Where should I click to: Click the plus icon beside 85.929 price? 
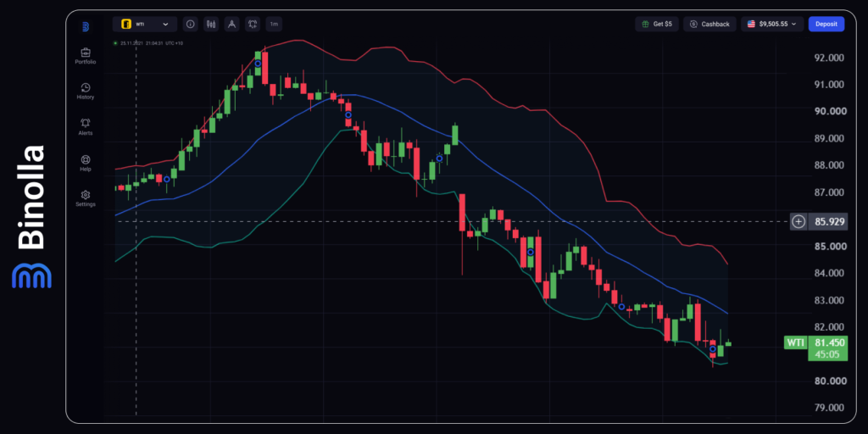click(x=798, y=221)
